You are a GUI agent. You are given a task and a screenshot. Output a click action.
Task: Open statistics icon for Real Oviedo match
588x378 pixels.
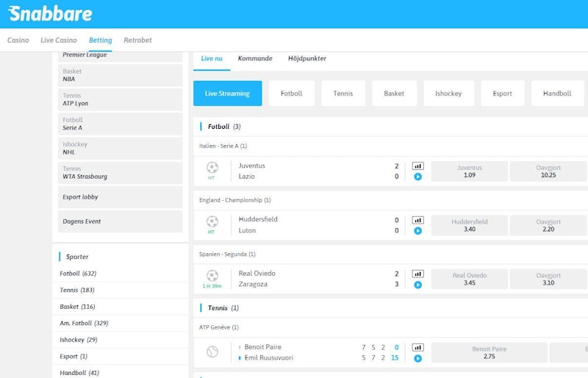click(x=417, y=274)
